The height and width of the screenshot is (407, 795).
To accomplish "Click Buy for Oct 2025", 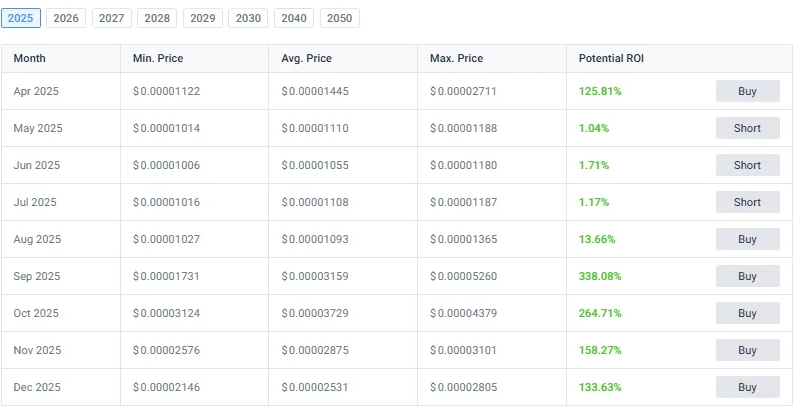I will 747,313.
